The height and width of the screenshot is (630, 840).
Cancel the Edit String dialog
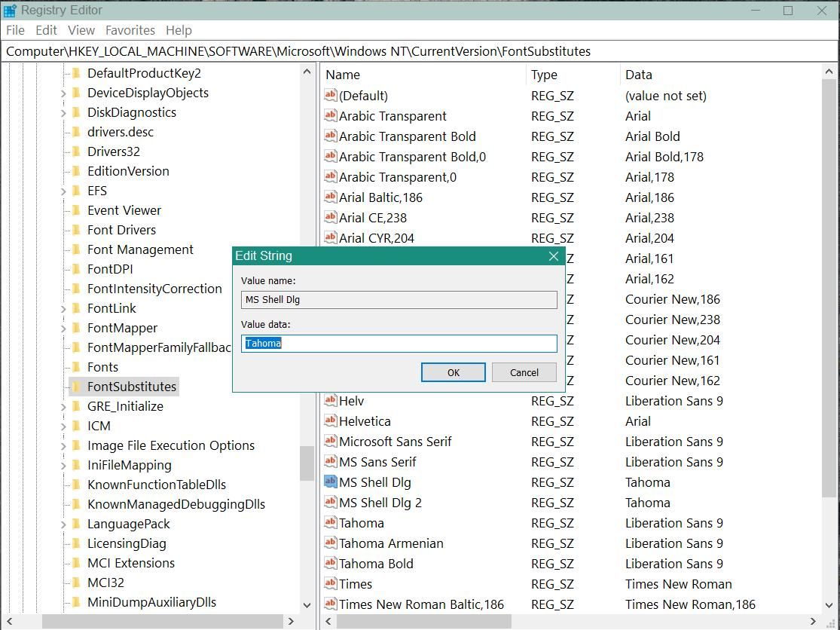coord(524,372)
